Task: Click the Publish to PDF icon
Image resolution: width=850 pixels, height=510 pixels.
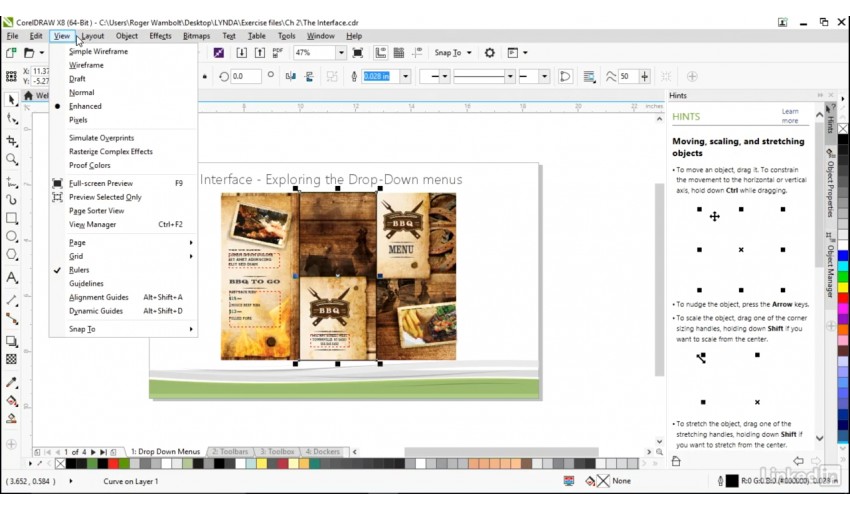Action: pos(277,53)
